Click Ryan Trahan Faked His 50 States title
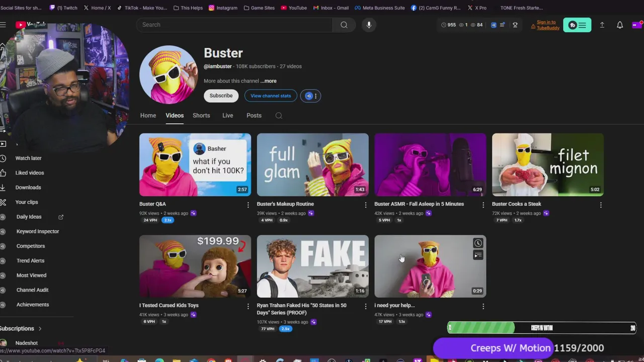The width and height of the screenshot is (644, 362). pyautogui.click(x=301, y=309)
